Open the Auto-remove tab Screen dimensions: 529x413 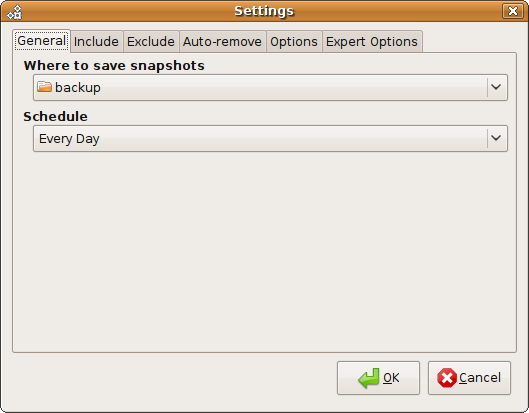point(222,42)
